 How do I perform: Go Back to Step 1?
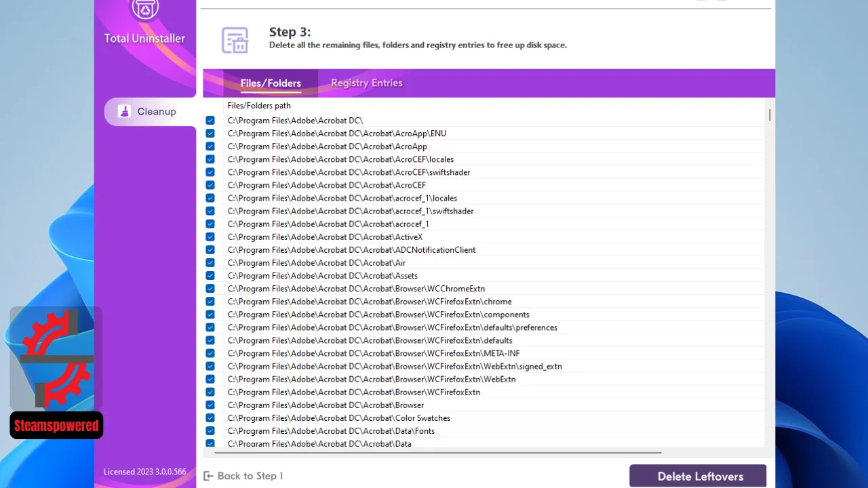point(243,476)
